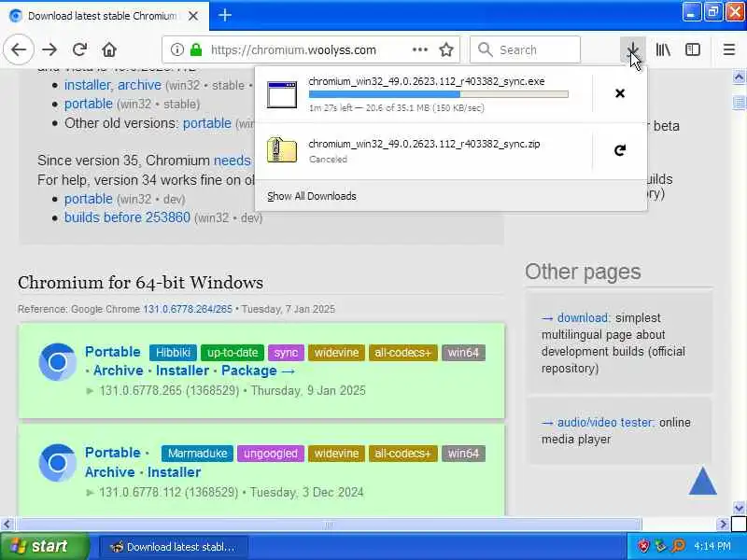
Task: Open the archive link under win32 stable
Action: [139, 85]
